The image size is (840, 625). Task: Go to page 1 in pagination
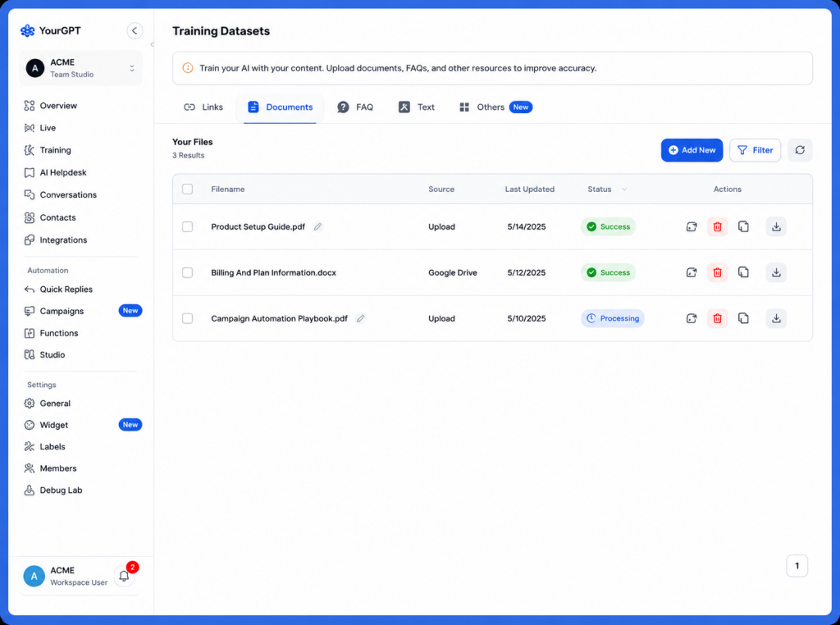(797, 566)
